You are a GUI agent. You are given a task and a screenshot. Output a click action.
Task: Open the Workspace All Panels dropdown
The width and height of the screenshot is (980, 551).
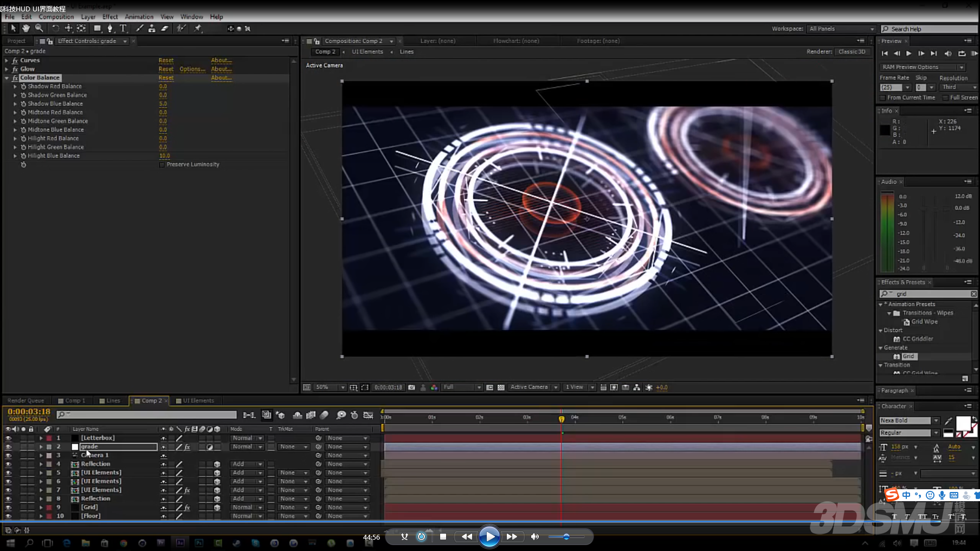[x=841, y=29]
